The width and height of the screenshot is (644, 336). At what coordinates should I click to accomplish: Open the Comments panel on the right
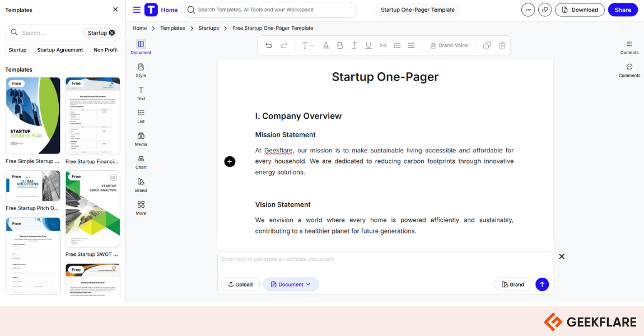pos(629,70)
